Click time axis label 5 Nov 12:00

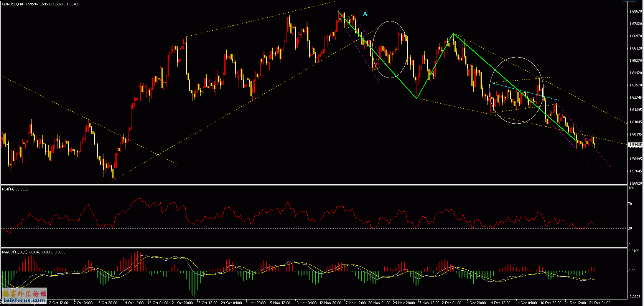point(281,303)
